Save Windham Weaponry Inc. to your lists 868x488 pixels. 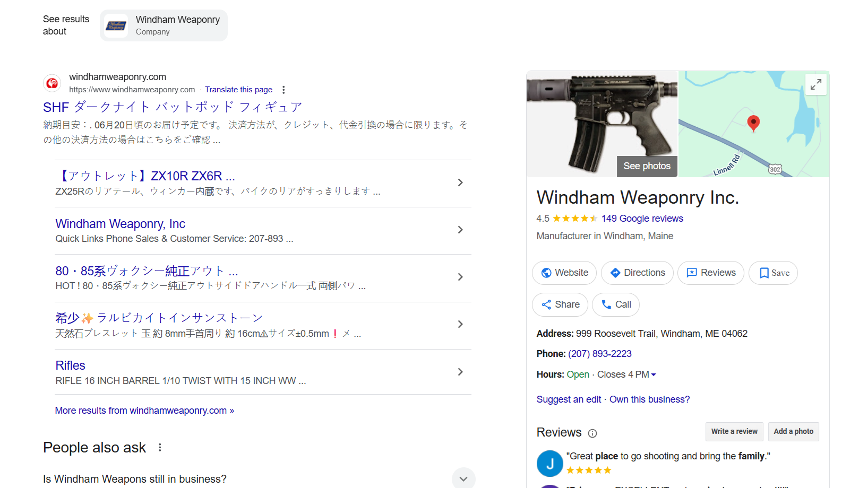coord(773,273)
